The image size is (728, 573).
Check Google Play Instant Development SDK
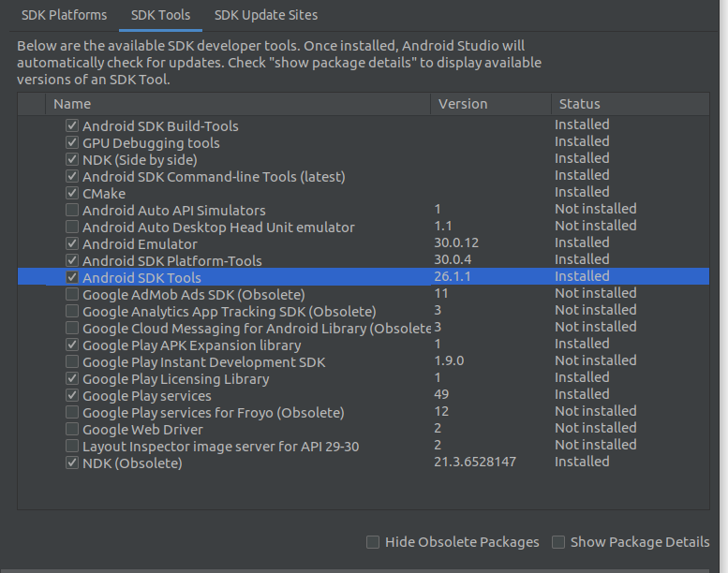72,361
